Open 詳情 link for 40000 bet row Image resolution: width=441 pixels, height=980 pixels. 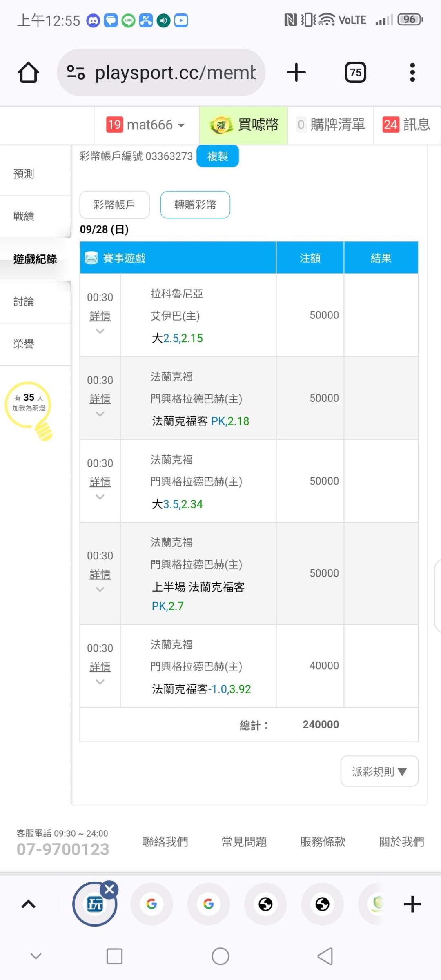pyautogui.click(x=100, y=667)
